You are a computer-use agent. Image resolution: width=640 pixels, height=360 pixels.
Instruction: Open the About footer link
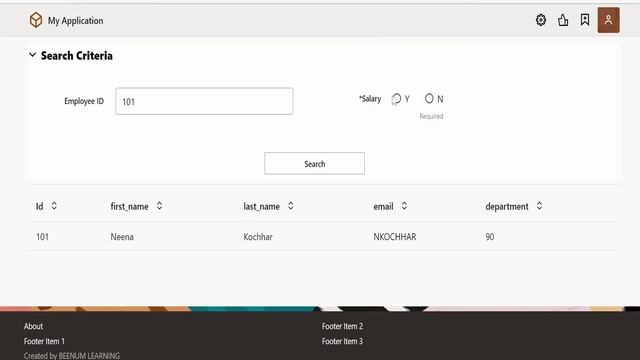coord(33,326)
